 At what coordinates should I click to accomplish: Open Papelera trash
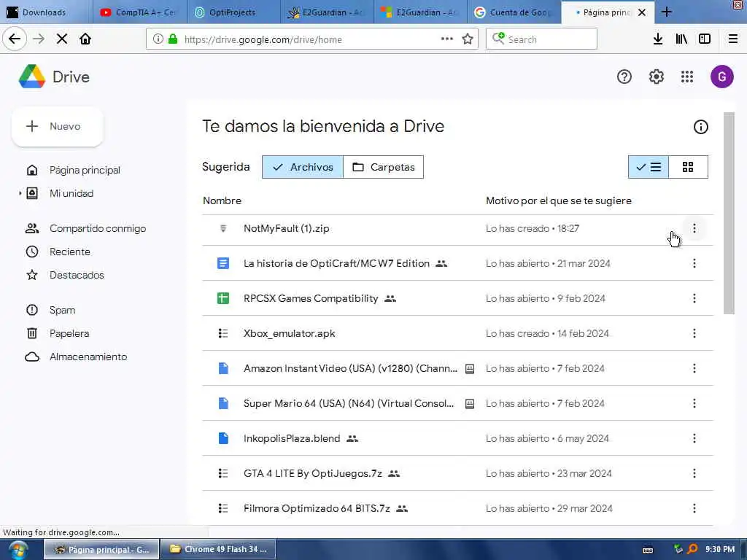(69, 333)
